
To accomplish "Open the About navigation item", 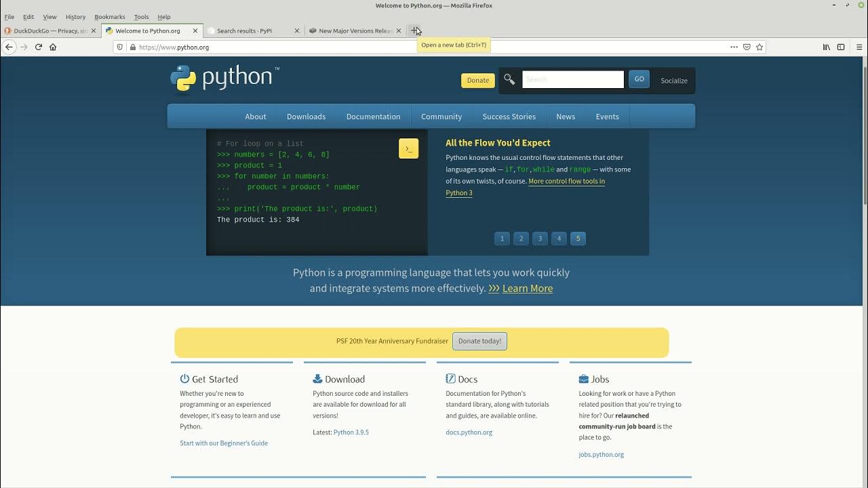I will pyautogui.click(x=256, y=117).
